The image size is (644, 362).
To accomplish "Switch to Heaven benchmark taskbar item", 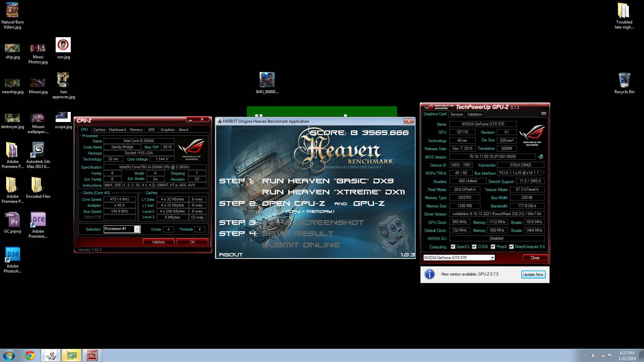I will (x=51, y=355).
